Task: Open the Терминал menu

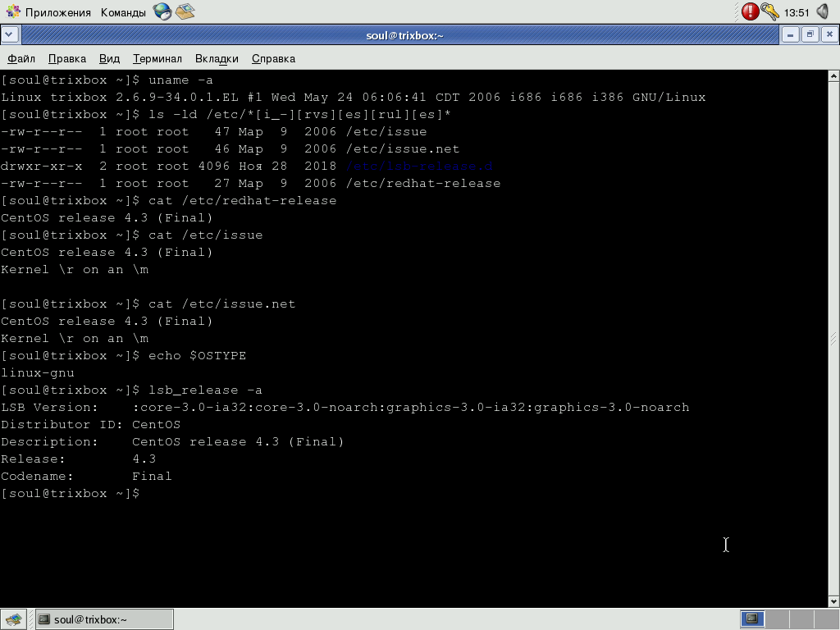Action: [x=157, y=58]
